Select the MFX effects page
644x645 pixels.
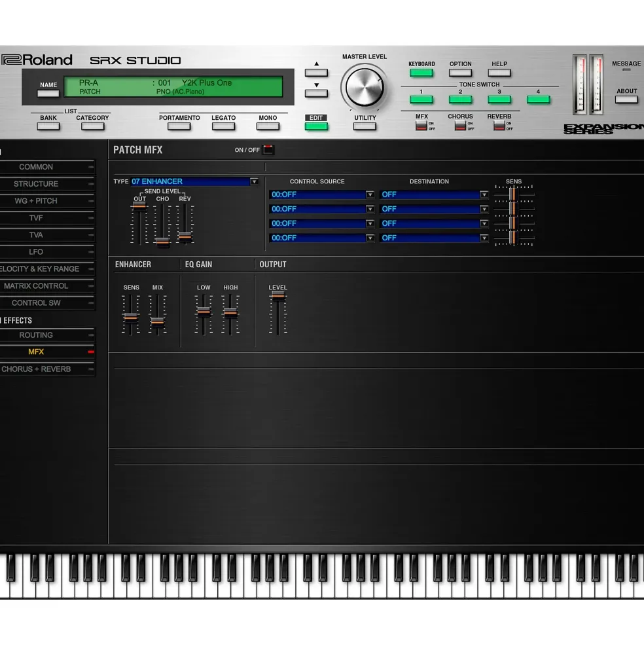47,352
